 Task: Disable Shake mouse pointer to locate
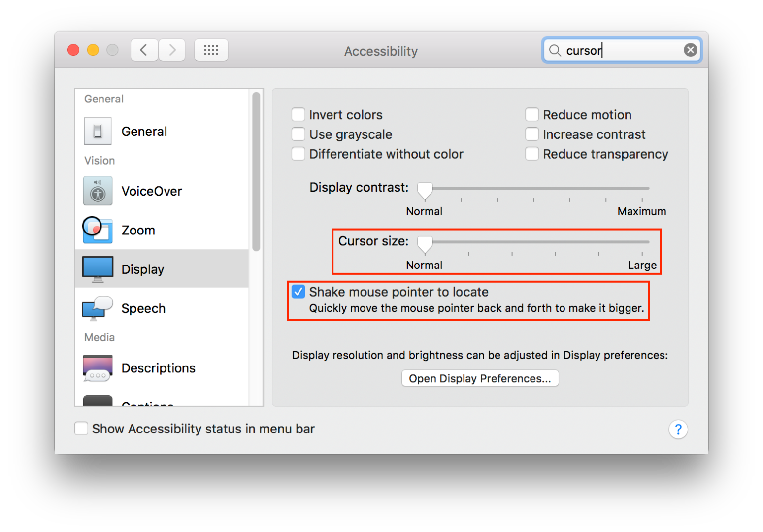(298, 292)
